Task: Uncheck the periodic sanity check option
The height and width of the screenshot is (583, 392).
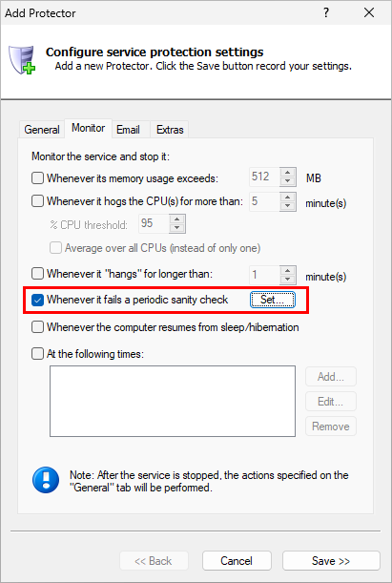Action: (x=37, y=300)
